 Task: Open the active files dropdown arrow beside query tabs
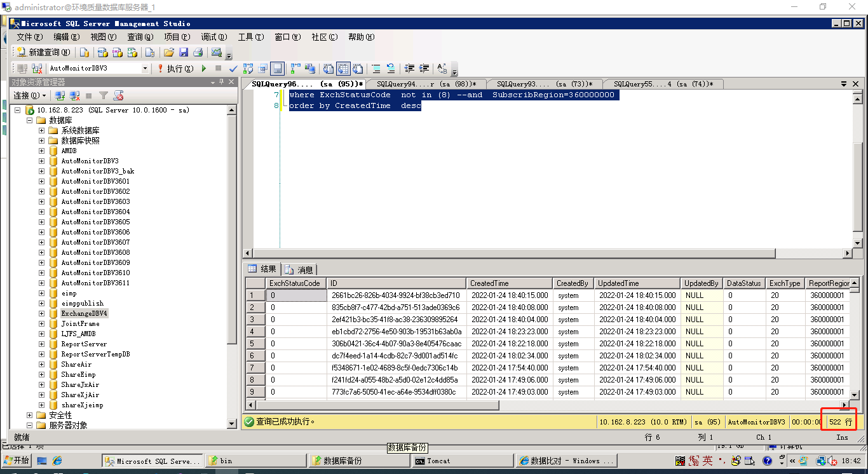click(x=844, y=84)
